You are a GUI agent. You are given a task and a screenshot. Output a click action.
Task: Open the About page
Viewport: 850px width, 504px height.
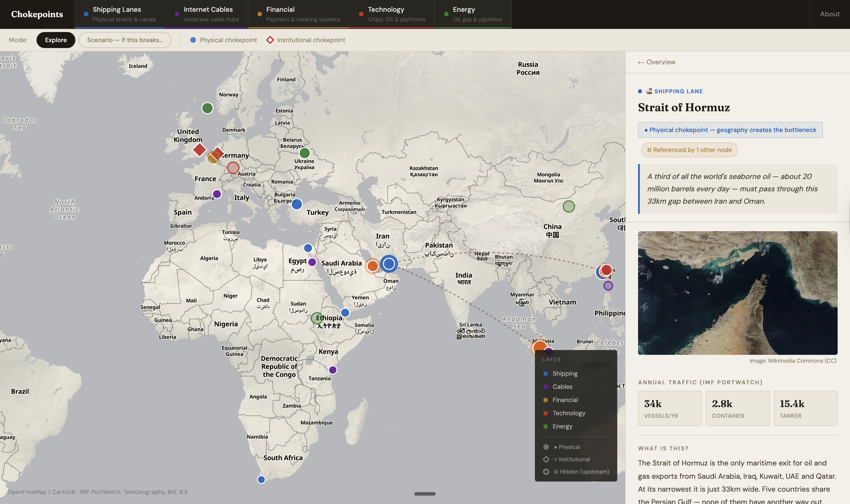click(x=829, y=14)
